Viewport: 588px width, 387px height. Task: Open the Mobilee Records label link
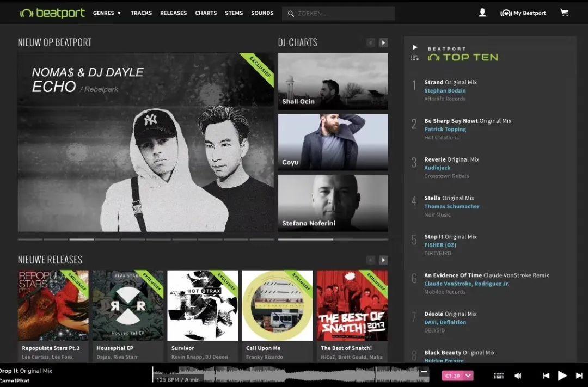(x=445, y=292)
